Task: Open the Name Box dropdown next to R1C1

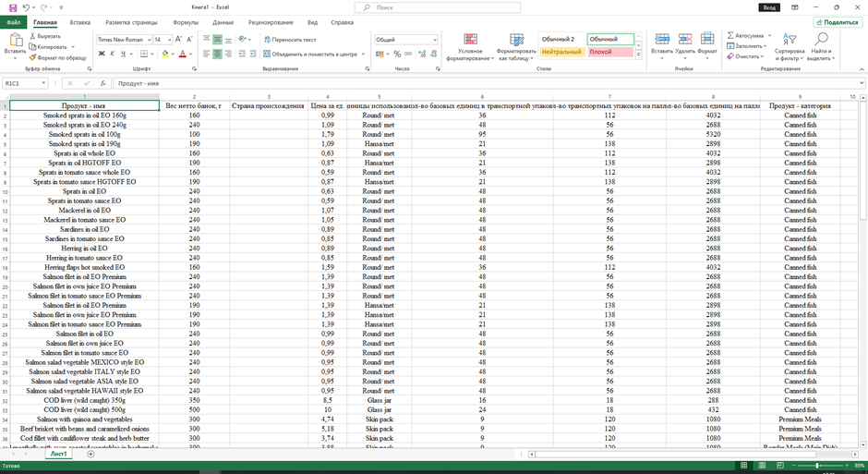Action: (x=43, y=83)
